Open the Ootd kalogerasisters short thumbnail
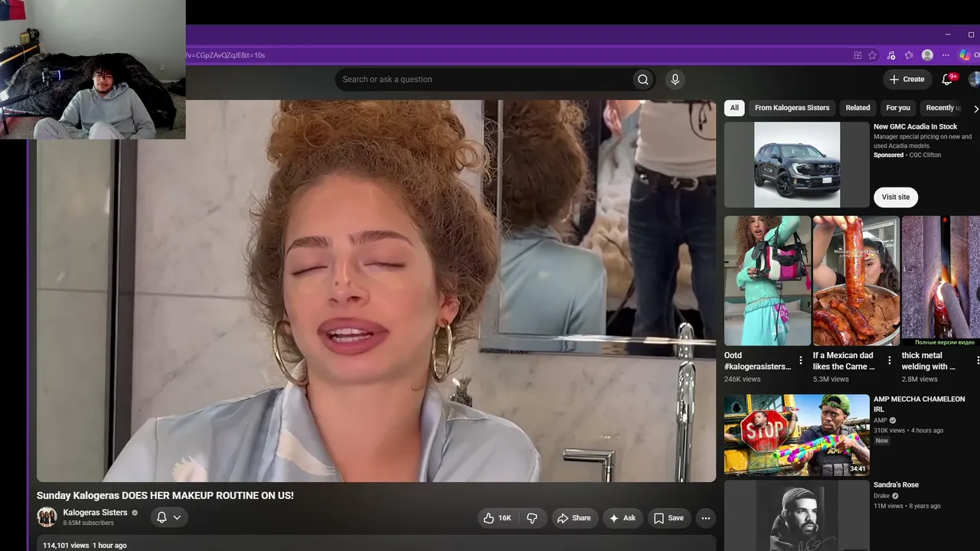 (767, 281)
